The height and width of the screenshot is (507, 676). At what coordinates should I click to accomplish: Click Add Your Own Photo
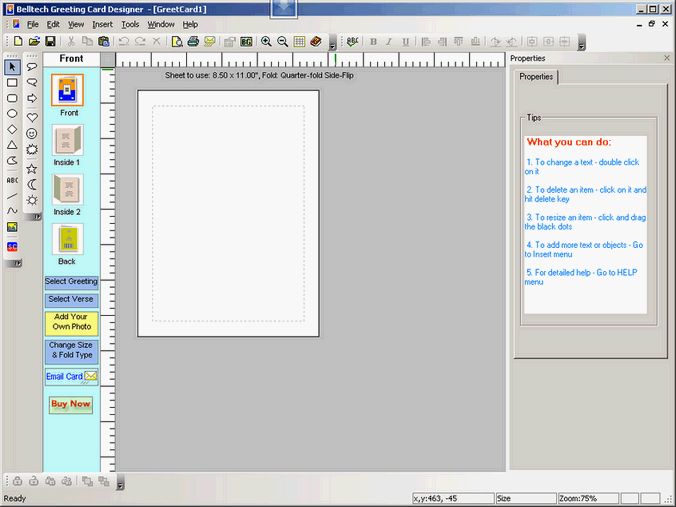72,322
